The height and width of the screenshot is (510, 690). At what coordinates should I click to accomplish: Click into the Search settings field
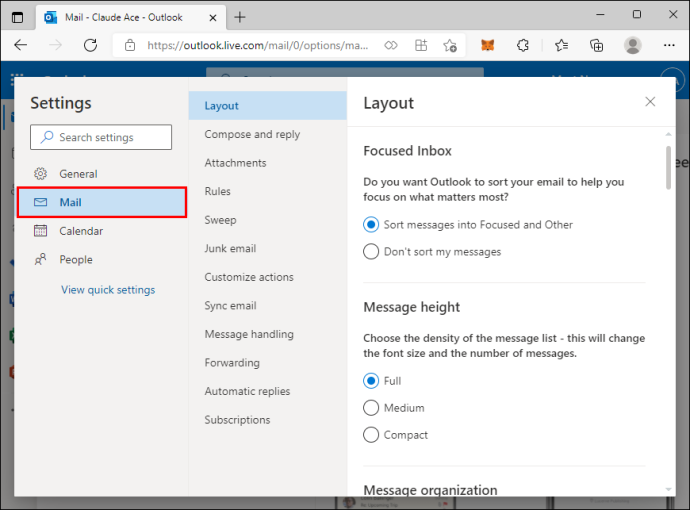click(x=101, y=137)
